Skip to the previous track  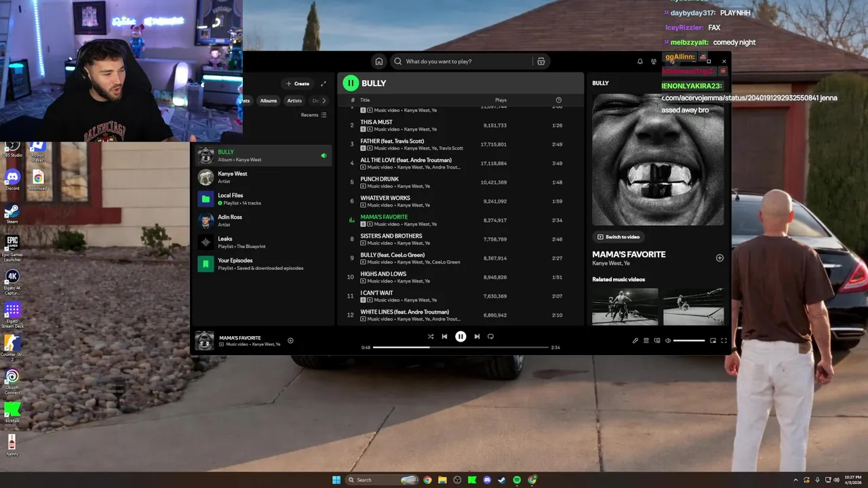pos(444,336)
